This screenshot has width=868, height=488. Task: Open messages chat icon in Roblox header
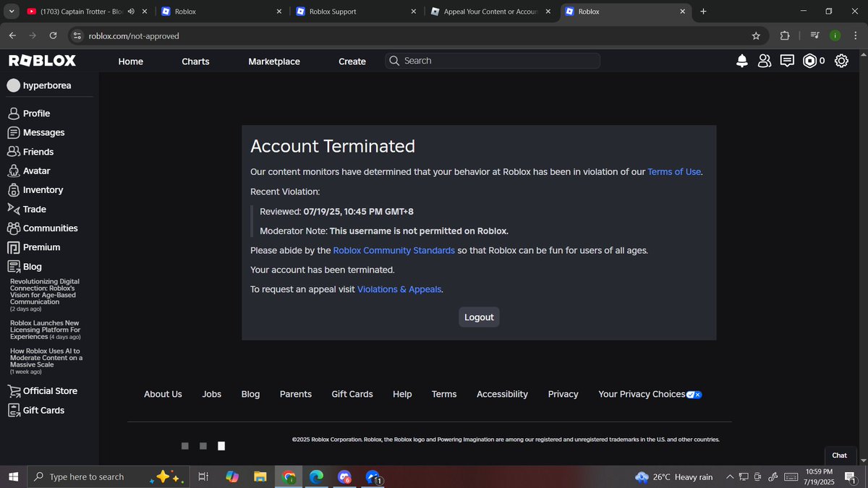pos(787,61)
